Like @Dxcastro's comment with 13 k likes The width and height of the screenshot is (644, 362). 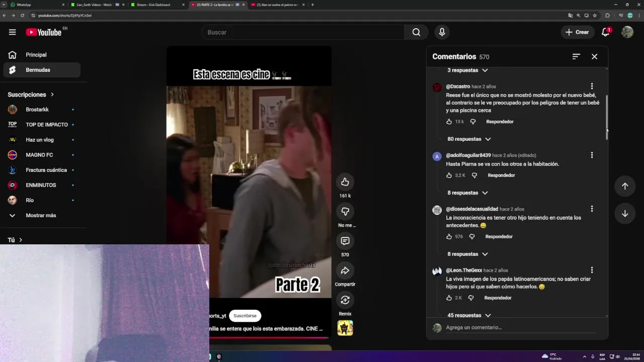pyautogui.click(x=449, y=122)
